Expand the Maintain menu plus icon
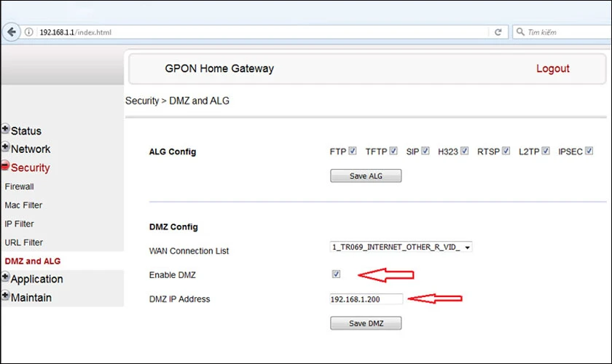Screen dimensions: 612x364 pos(5,296)
